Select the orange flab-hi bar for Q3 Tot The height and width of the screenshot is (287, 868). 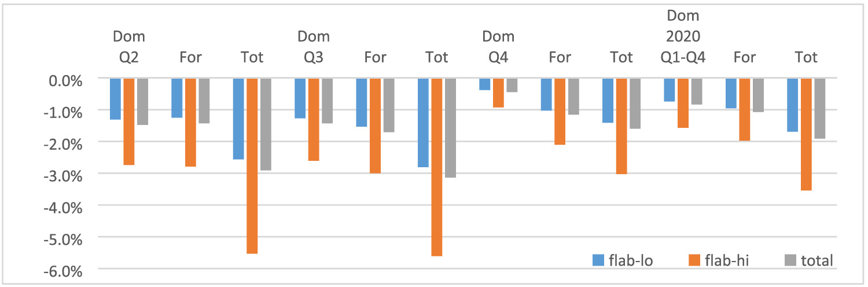point(437,167)
